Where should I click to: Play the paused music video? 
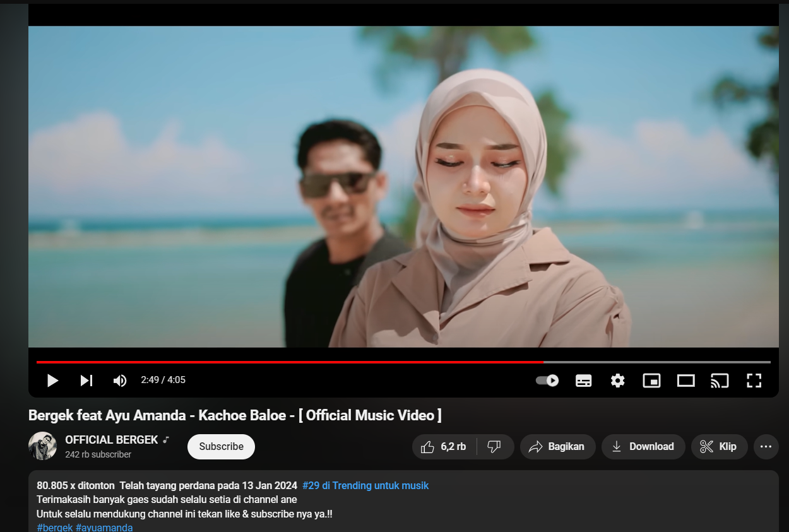point(53,381)
